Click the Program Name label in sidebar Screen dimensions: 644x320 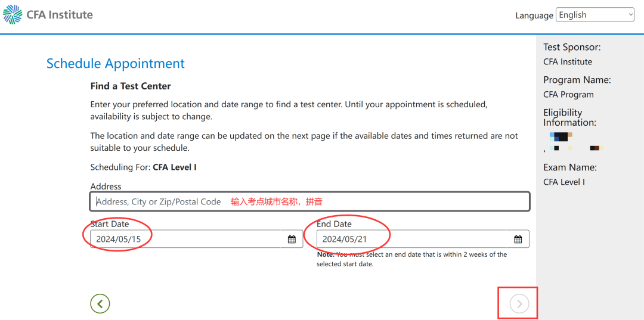click(x=577, y=80)
